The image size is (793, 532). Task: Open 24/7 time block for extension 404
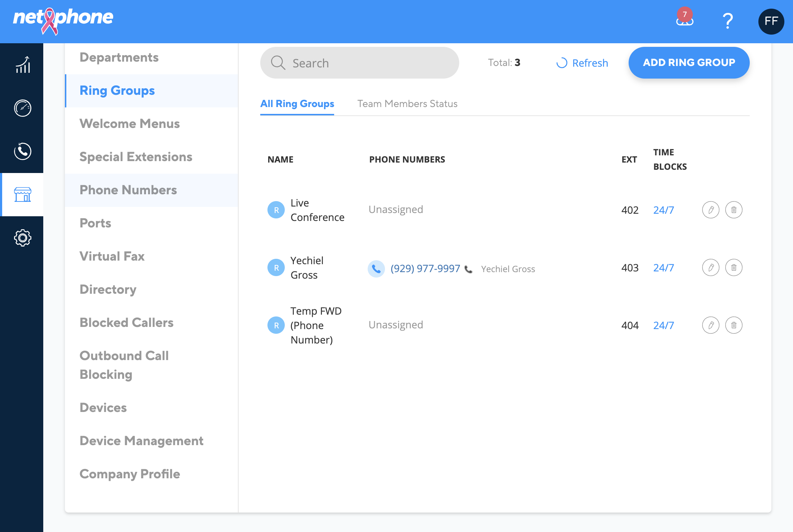click(664, 325)
